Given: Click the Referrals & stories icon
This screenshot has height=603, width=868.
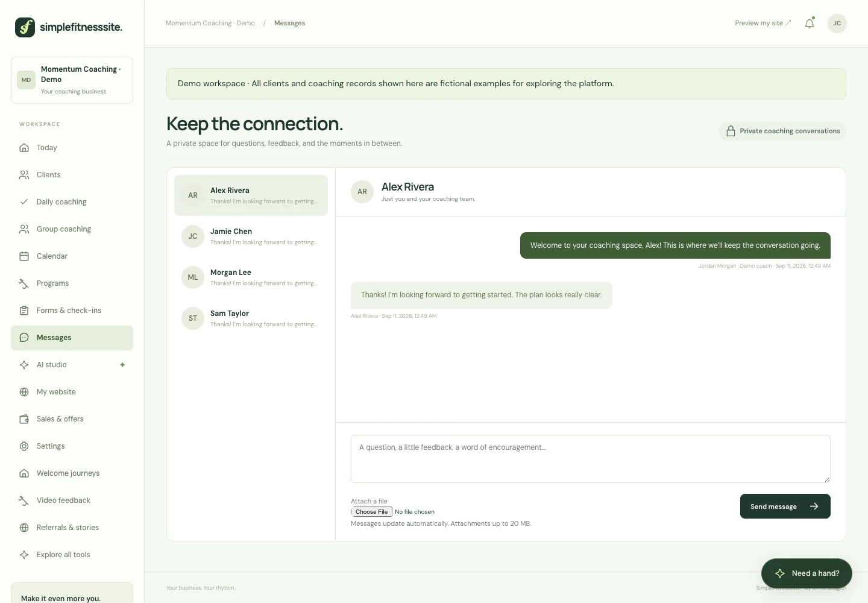Looking at the screenshot, I should (x=24, y=528).
